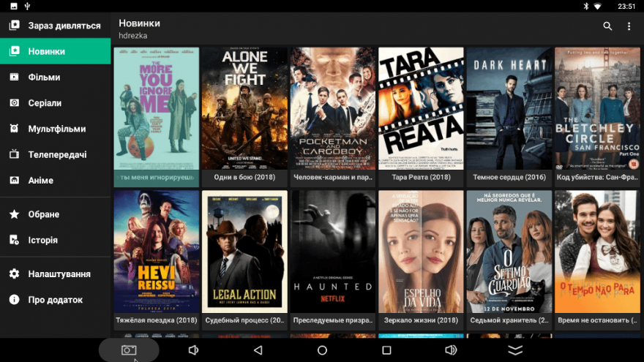Open Зараз дивляться section
Image resolution: width=644 pixels, height=362 pixels.
pyautogui.click(x=56, y=26)
